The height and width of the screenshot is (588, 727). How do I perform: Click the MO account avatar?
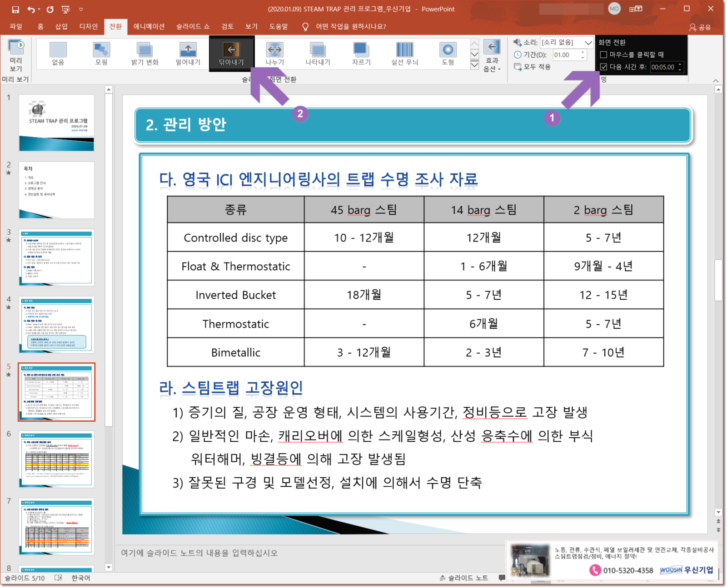pyautogui.click(x=614, y=9)
